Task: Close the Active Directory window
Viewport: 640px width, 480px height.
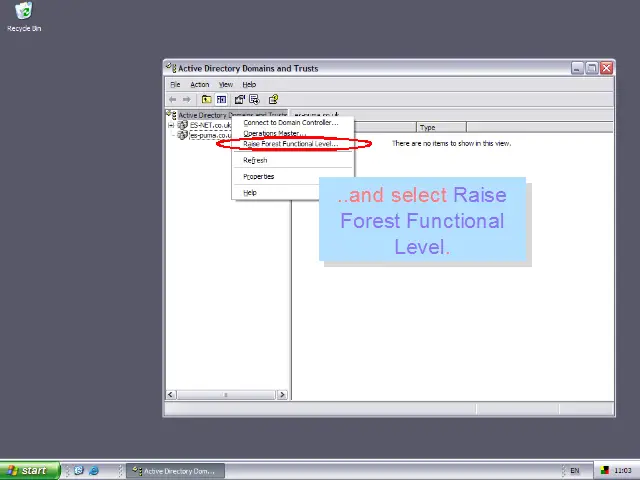Action: point(606,68)
